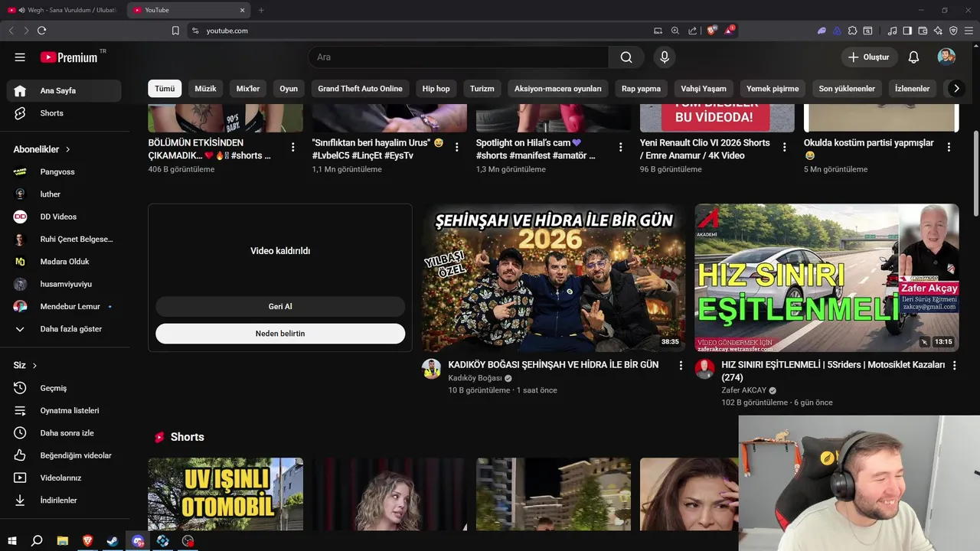Open Shorts from the sidebar
The image size is (980, 551).
(64, 113)
